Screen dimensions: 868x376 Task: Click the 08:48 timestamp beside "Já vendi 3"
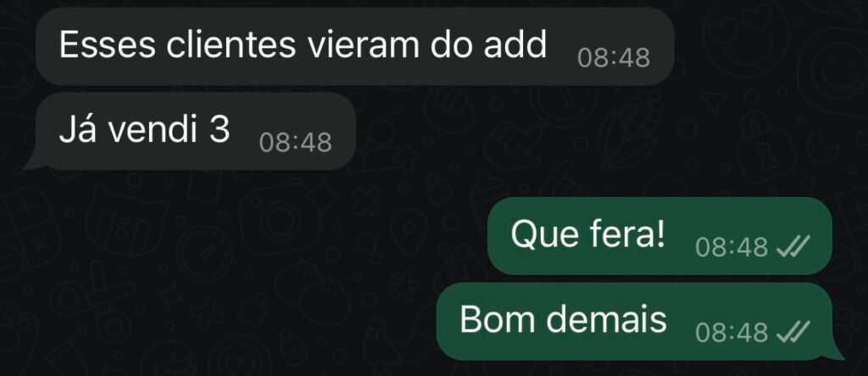coord(296,143)
